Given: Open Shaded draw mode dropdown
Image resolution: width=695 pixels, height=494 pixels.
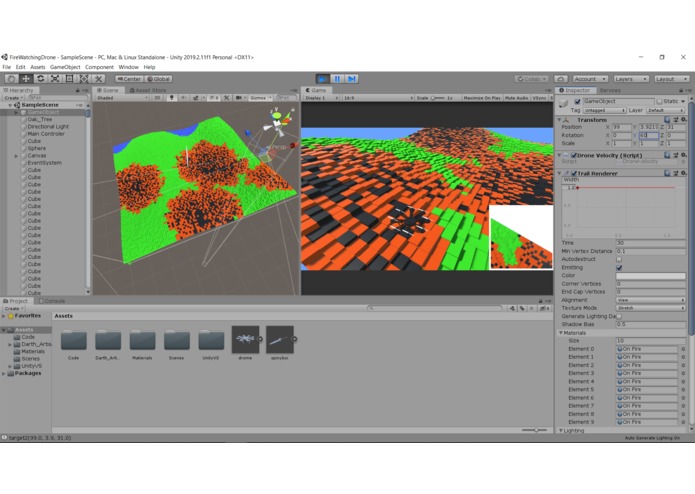Looking at the screenshot, I should click(x=122, y=97).
